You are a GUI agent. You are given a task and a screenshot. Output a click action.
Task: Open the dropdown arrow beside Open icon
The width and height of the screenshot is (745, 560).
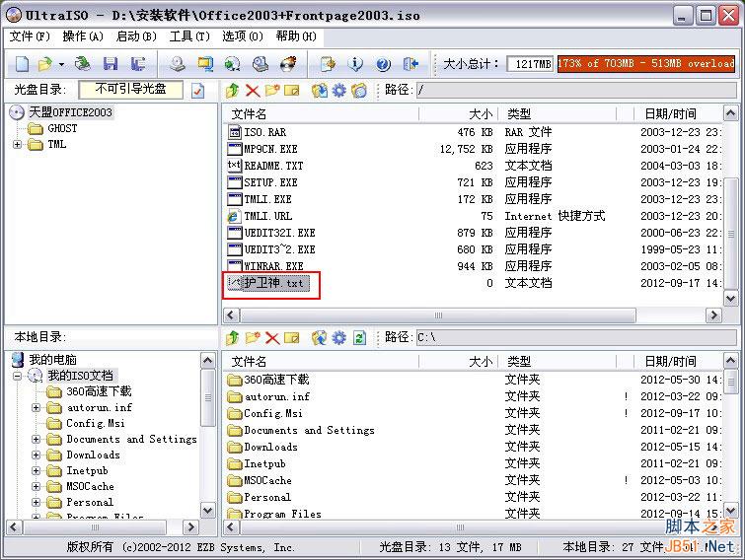click(61, 64)
